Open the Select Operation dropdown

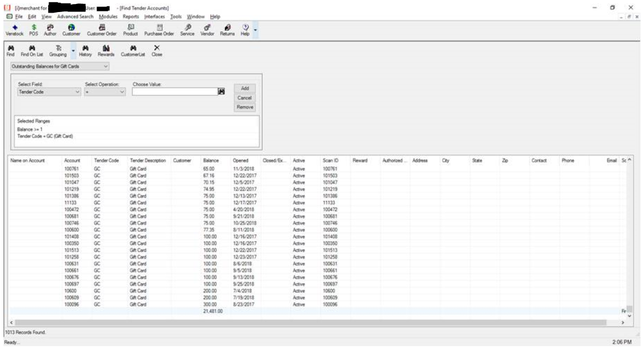click(x=105, y=92)
